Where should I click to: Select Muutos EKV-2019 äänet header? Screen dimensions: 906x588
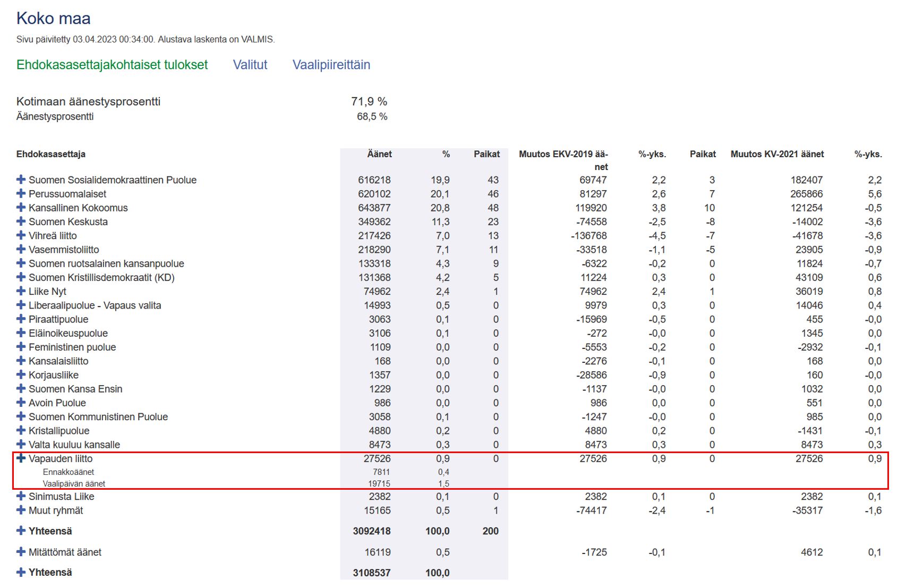click(x=563, y=160)
